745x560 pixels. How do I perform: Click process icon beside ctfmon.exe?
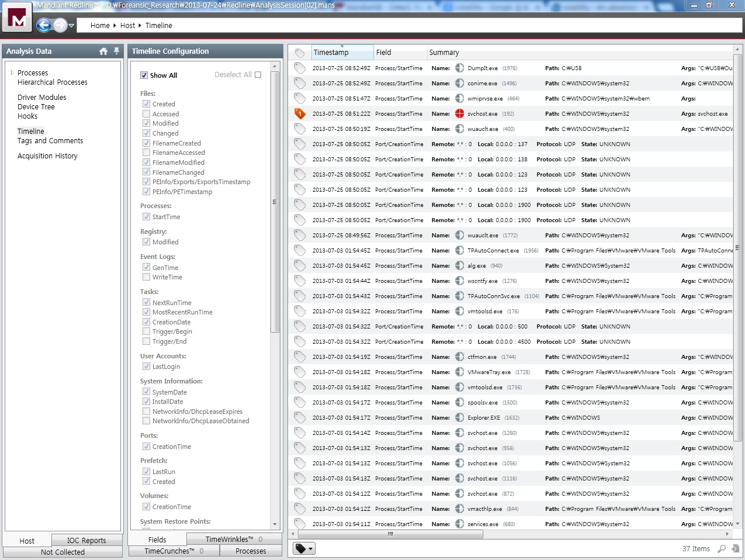460,357
